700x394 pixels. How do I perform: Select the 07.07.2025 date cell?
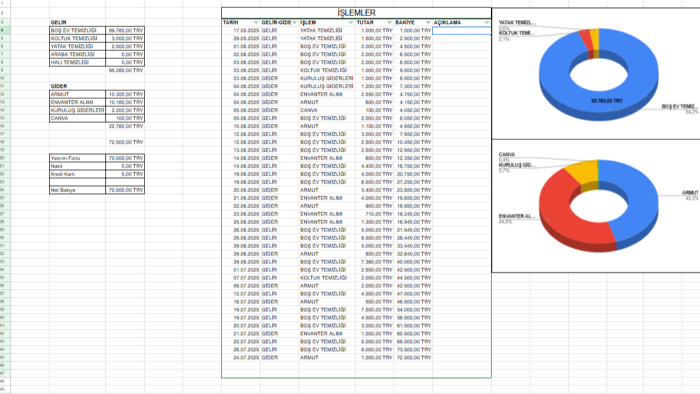[x=241, y=278]
